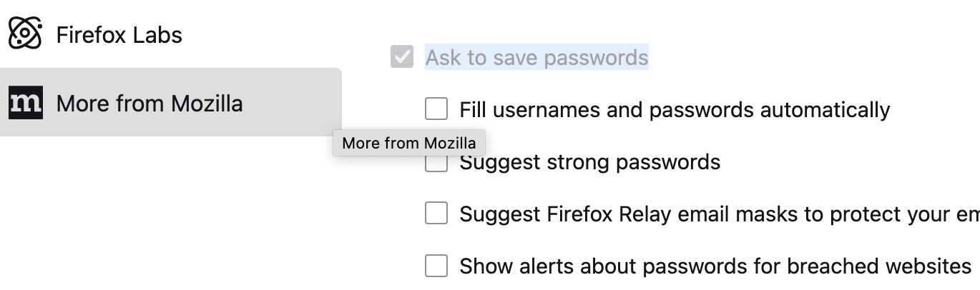
Task: Click the highlighted 'Ask to save passwords' text
Action: (x=536, y=57)
